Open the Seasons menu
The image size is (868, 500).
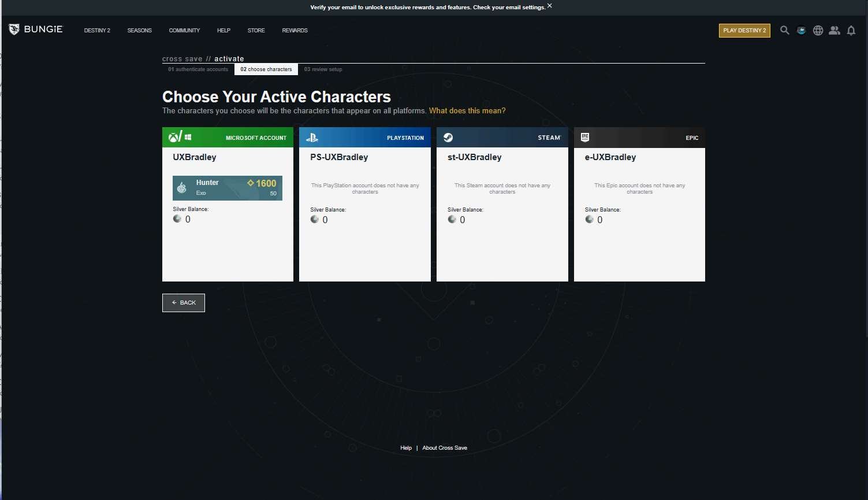pyautogui.click(x=140, y=30)
